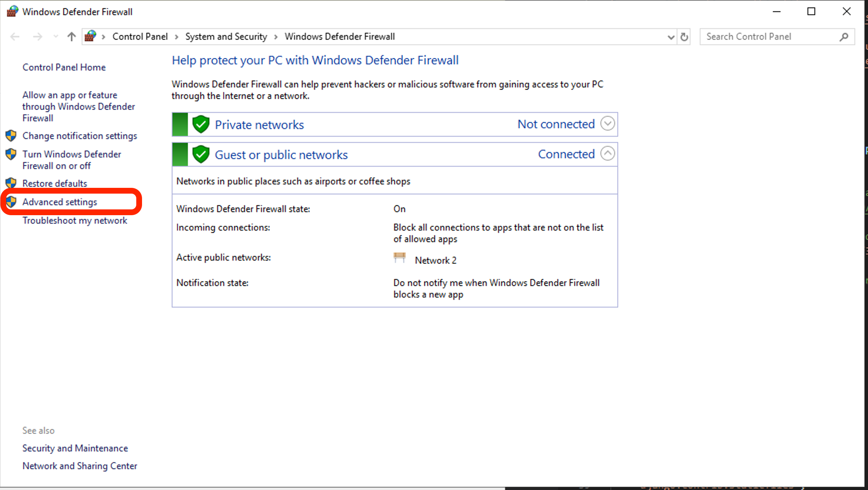
Task: Open the recent locations dropdown arrow
Action: coord(56,37)
